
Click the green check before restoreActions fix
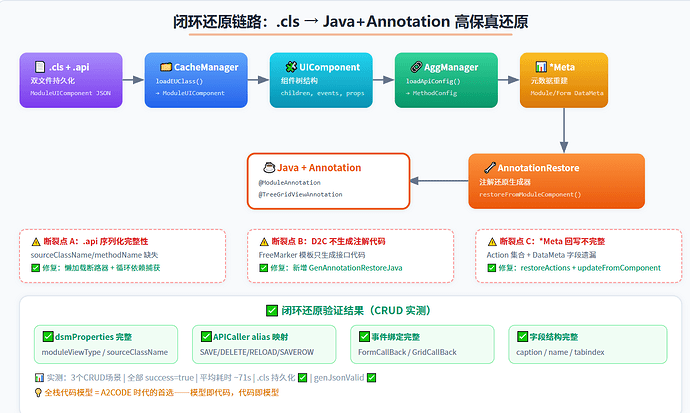coord(492,268)
